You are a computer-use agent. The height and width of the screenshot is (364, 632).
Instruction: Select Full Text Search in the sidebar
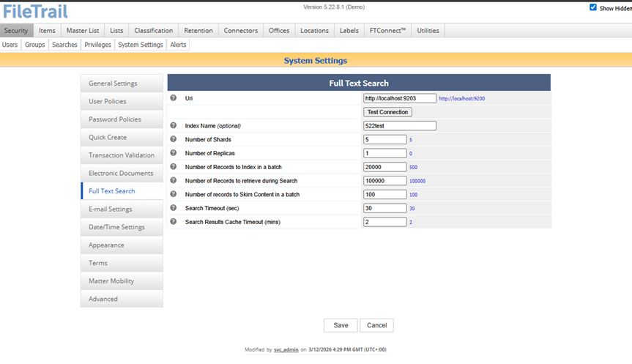[x=122, y=190]
